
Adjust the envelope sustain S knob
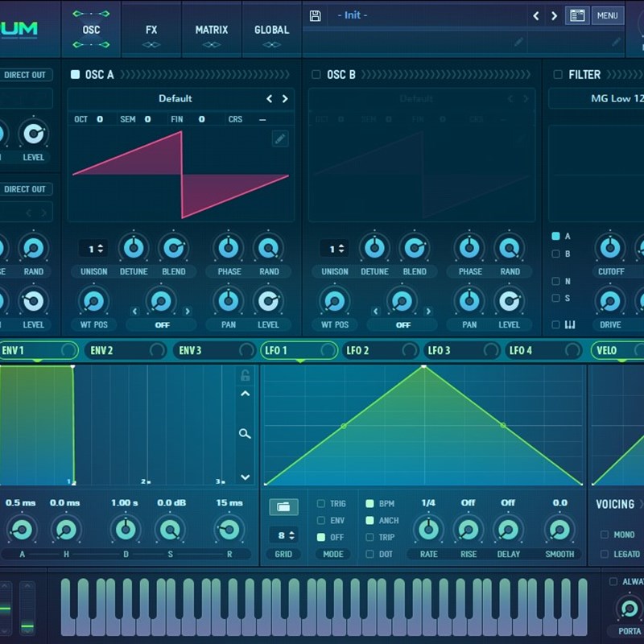click(x=170, y=530)
